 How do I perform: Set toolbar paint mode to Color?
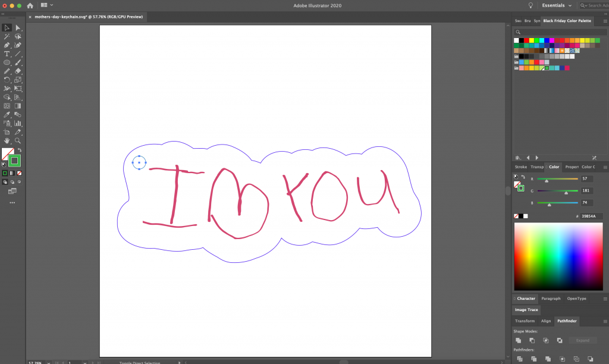click(5, 173)
